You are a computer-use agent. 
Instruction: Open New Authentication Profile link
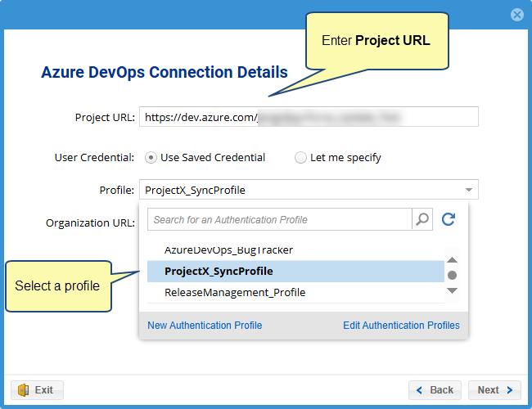(x=205, y=326)
